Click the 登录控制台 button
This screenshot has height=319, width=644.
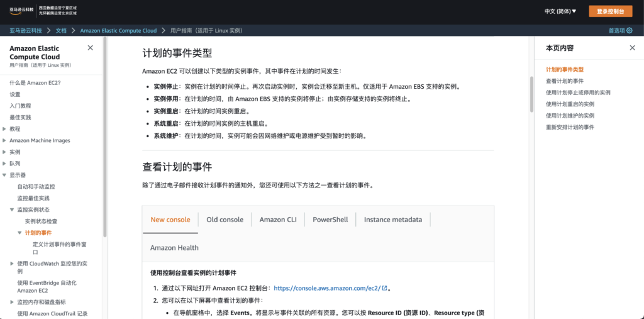610,11
